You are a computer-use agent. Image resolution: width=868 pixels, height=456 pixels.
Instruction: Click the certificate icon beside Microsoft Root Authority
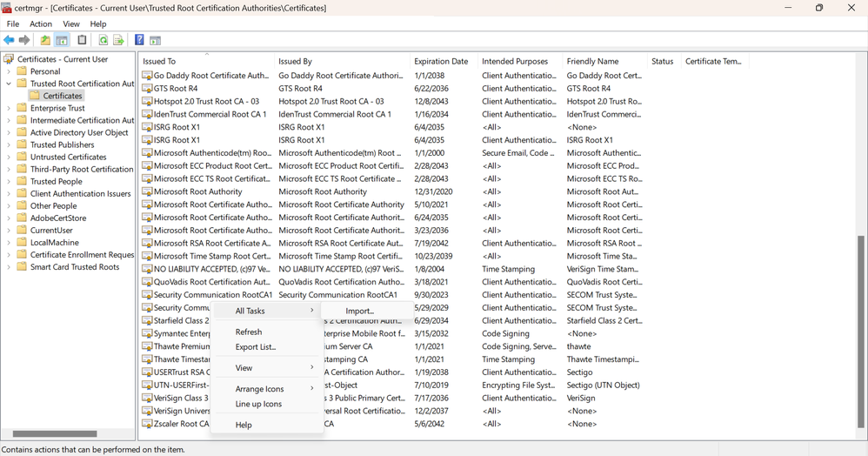(x=147, y=191)
